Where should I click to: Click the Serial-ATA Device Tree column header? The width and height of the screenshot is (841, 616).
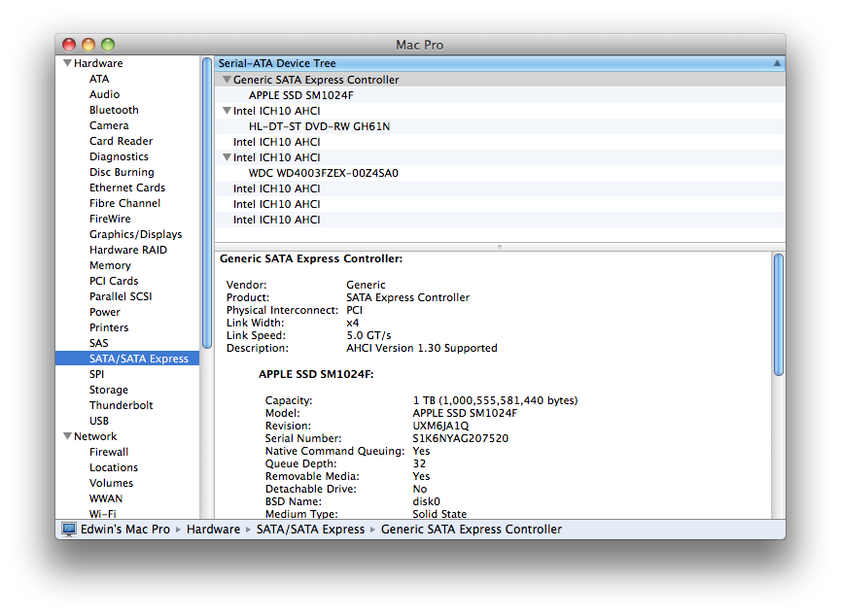coord(500,63)
